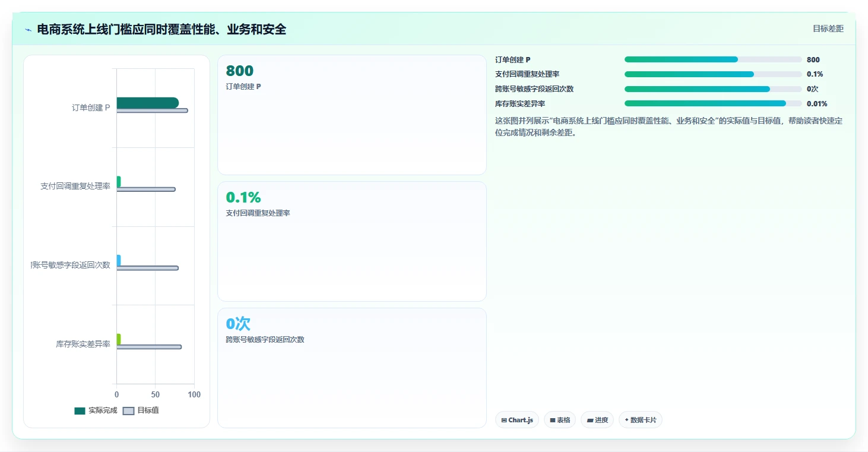Viewport: 868px width, 452px height.
Task: Click the dark green 订单创建 P actual bar
Action: [147, 103]
